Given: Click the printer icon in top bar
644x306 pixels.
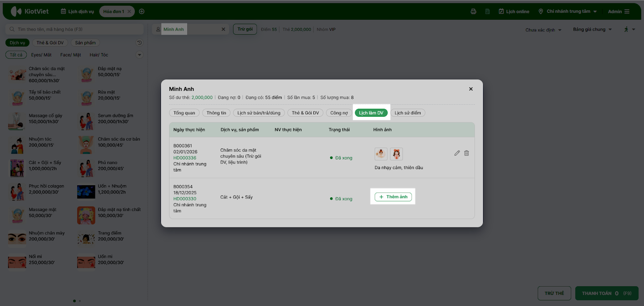Looking at the screenshot, I should tap(473, 11).
